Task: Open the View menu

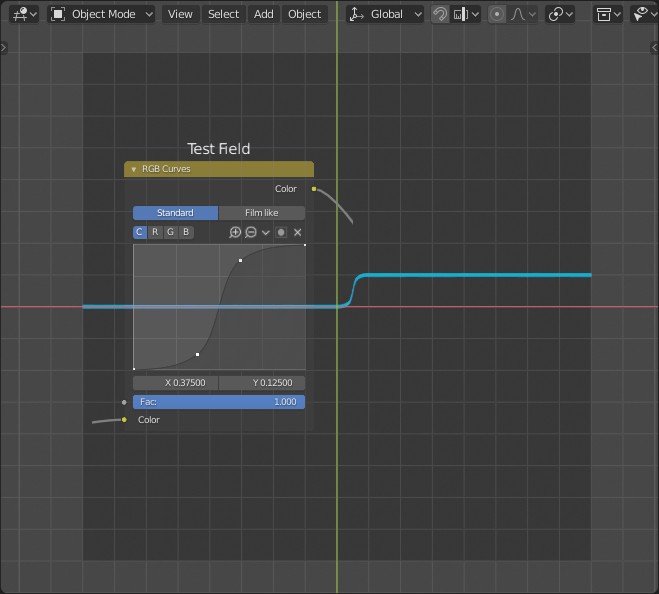Action: 180,14
